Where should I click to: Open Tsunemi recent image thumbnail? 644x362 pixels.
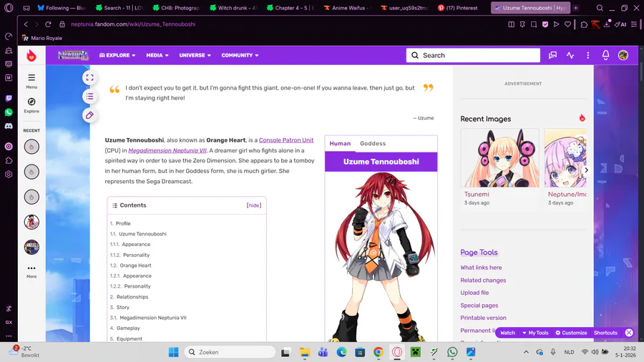click(x=500, y=158)
